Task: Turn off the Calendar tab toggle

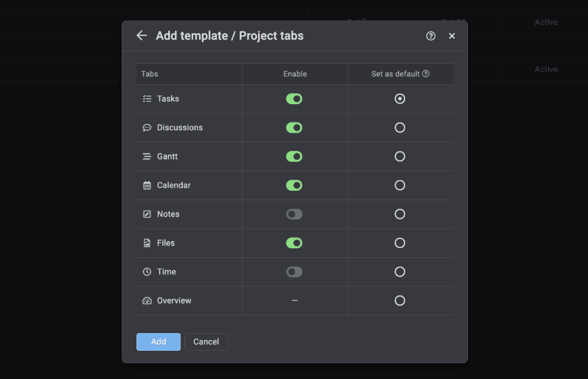Action: (295, 185)
